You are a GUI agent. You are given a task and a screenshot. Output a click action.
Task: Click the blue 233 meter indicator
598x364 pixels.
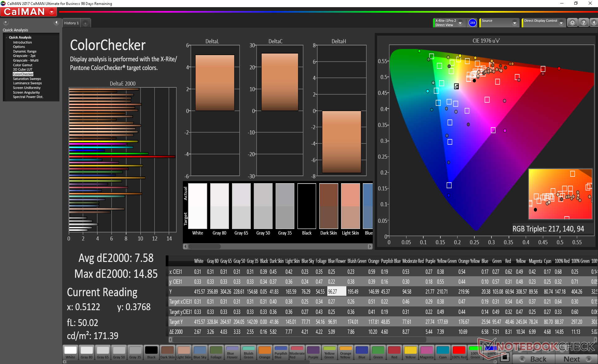[472, 23]
